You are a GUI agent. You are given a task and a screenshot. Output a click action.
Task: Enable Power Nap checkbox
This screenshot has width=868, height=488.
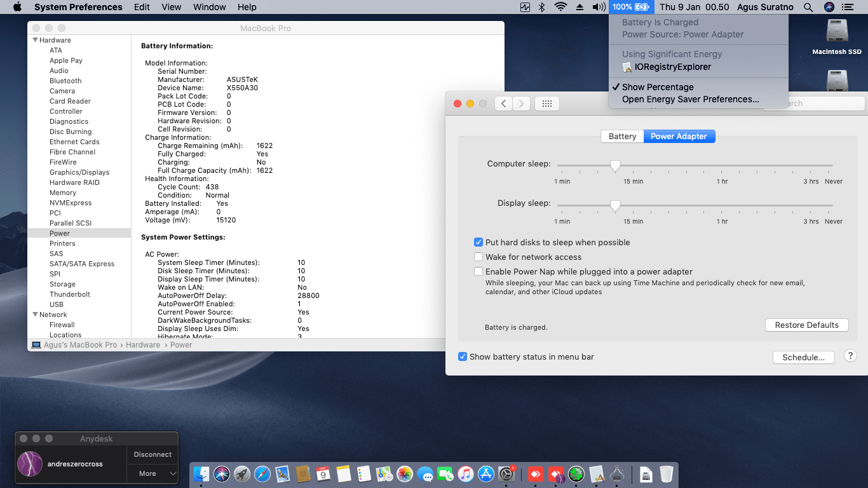point(478,271)
